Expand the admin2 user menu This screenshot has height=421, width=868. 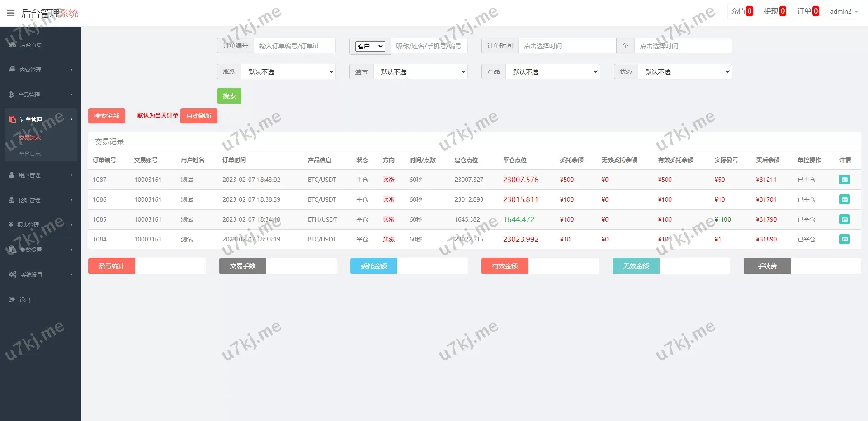tap(844, 12)
